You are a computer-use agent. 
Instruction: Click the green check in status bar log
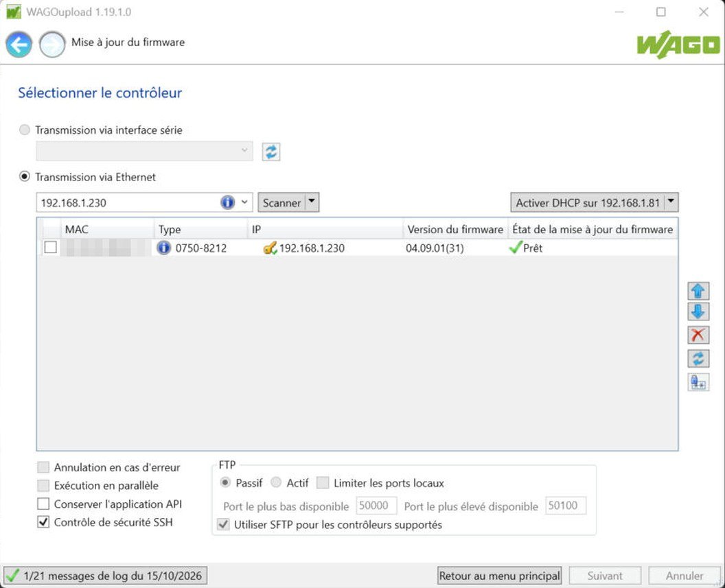click(x=12, y=576)
